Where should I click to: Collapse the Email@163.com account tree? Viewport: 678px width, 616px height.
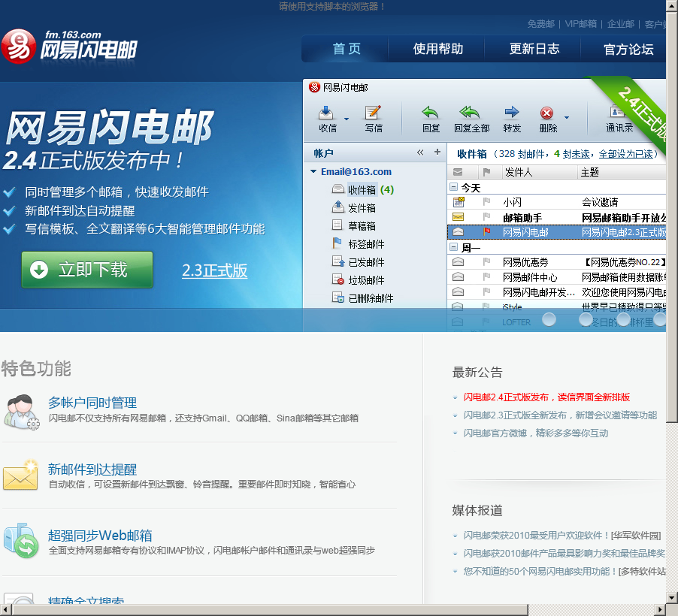tap(313, 171)
